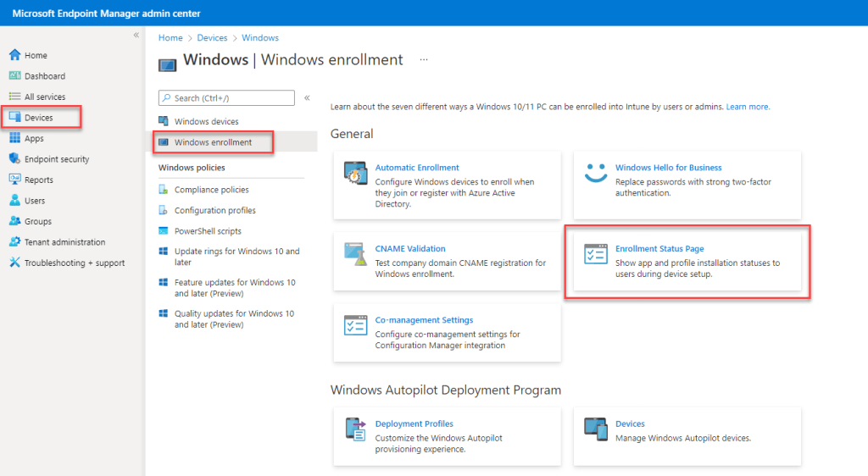Select the Reports icon in sidebar
The width and height of the screenshot is (868, 476).
click(14, 180)
